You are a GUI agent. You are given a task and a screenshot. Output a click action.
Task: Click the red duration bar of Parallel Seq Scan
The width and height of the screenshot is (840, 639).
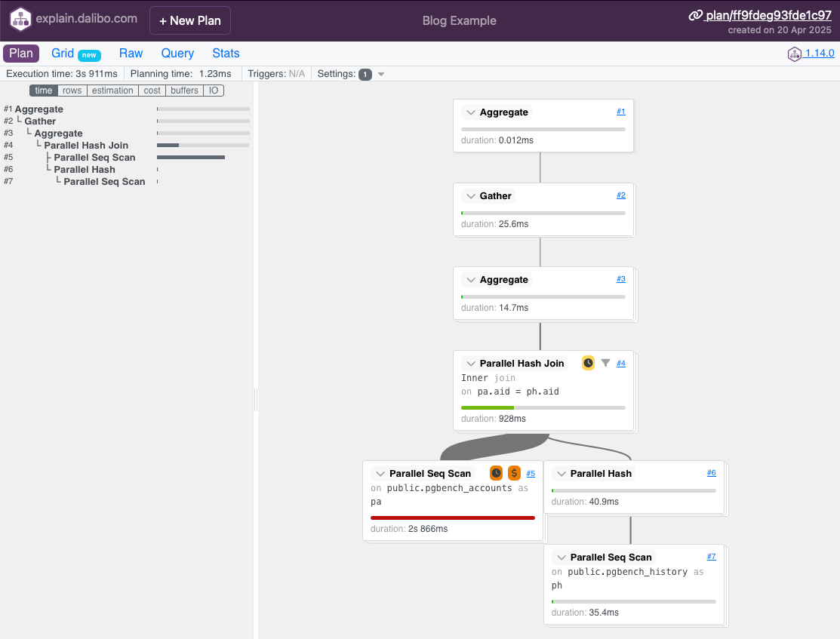(x=453, y=518)
